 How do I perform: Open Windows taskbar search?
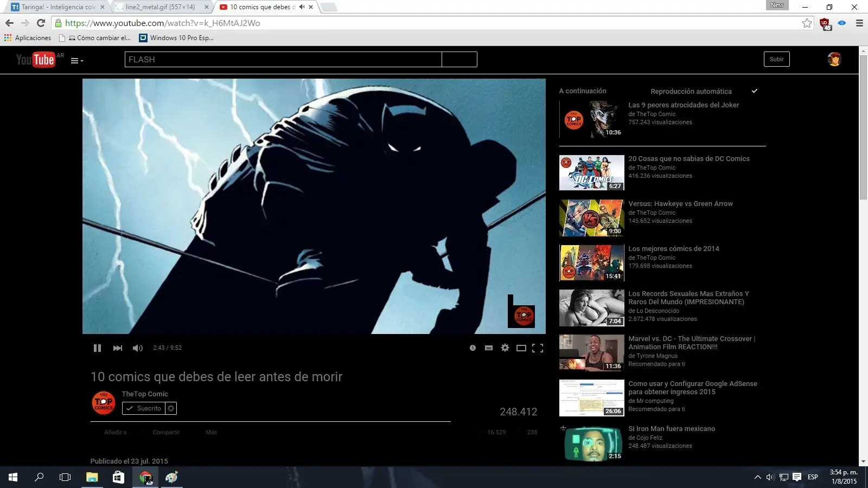click(x=39, y=477)
